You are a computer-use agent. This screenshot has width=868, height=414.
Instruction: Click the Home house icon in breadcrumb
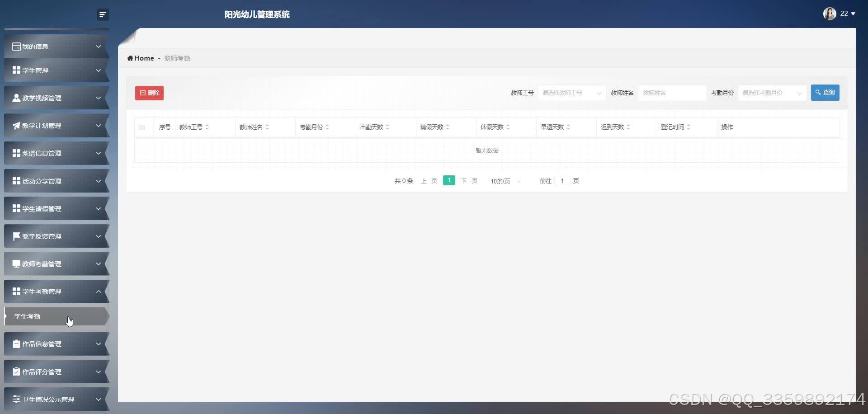(x=131, y=58)
